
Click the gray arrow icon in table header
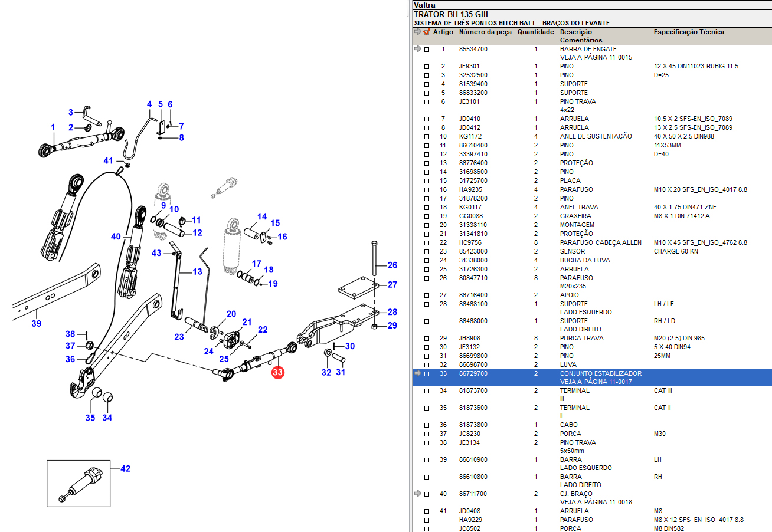[418, 32]
